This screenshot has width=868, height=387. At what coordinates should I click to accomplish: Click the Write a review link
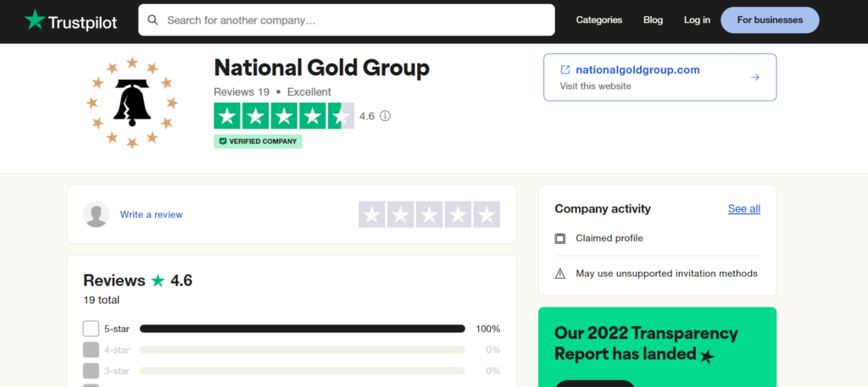[151, 214]
